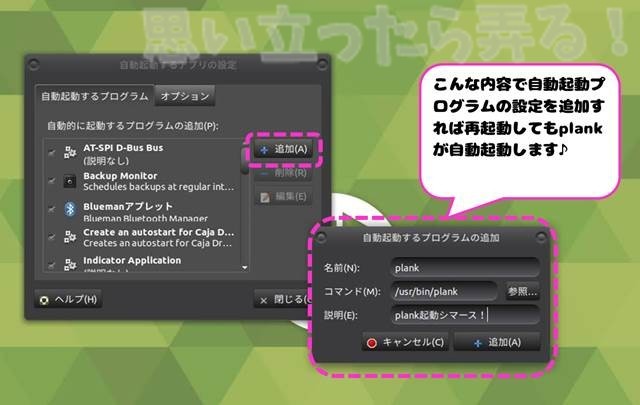Click the left corner button of the startup settings window
Viewport: 640px width, 405px height.
(34, 64)
